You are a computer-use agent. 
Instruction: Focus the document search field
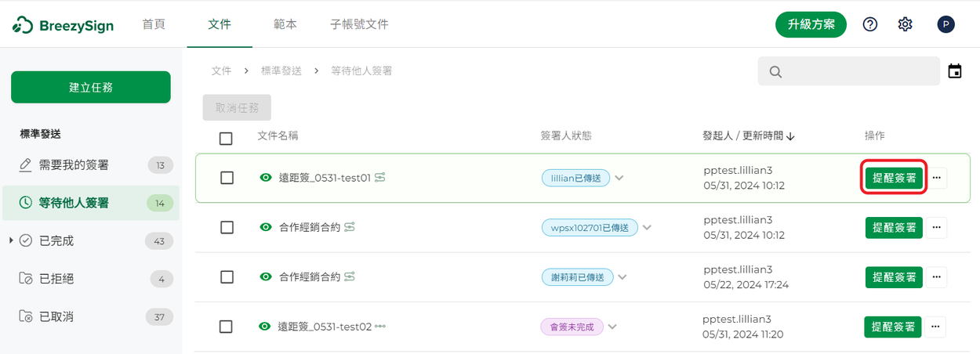849,71
